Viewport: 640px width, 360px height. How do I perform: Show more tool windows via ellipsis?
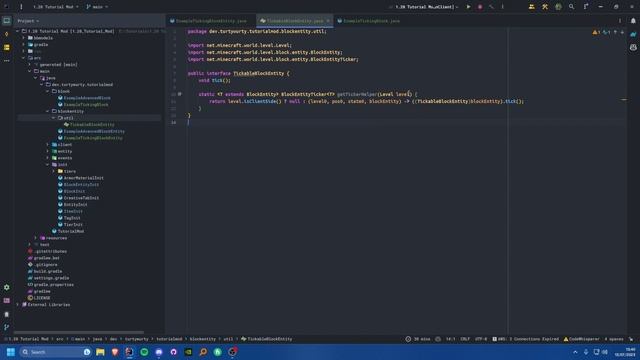tap(7, 61)
